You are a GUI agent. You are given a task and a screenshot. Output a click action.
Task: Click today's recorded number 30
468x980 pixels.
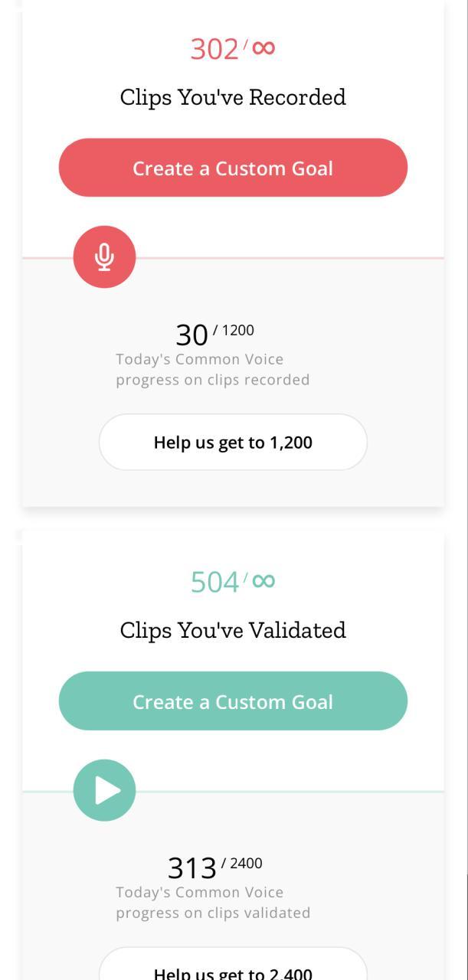[x=191, y=335]
